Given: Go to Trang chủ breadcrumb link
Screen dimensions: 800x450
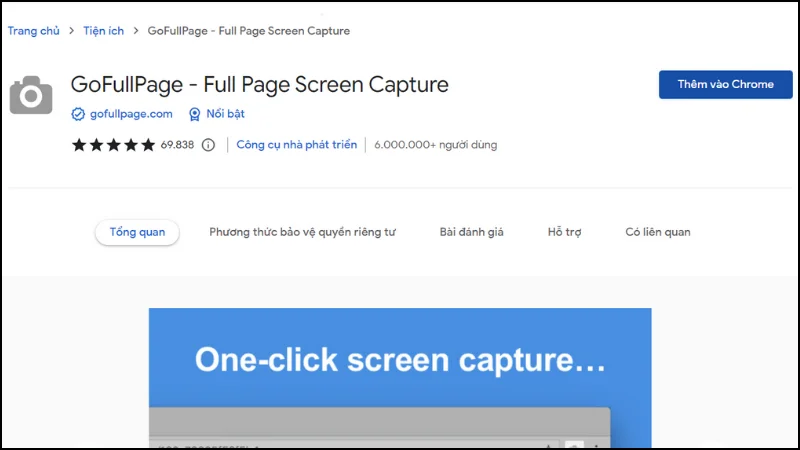Looking at the screenshot, I should coord(34,31).
